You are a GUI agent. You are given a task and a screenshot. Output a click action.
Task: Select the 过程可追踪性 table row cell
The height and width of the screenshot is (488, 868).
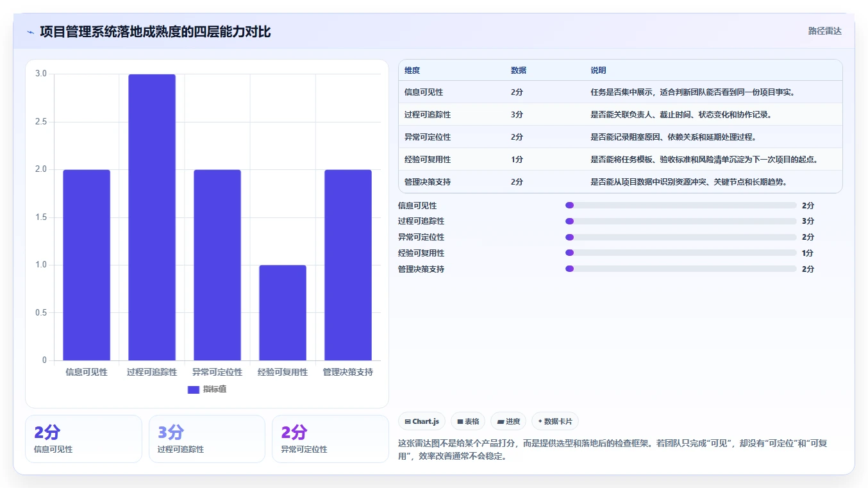click(428, 115)
